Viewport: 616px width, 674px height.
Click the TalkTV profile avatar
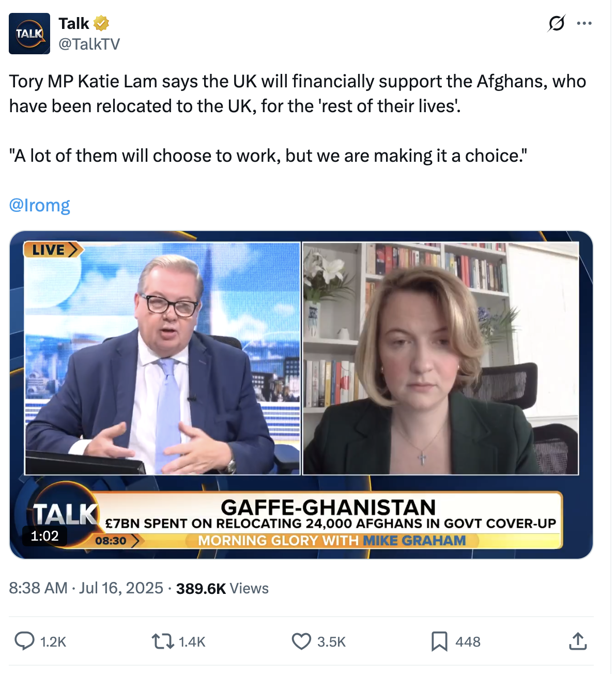coord(29,34)
